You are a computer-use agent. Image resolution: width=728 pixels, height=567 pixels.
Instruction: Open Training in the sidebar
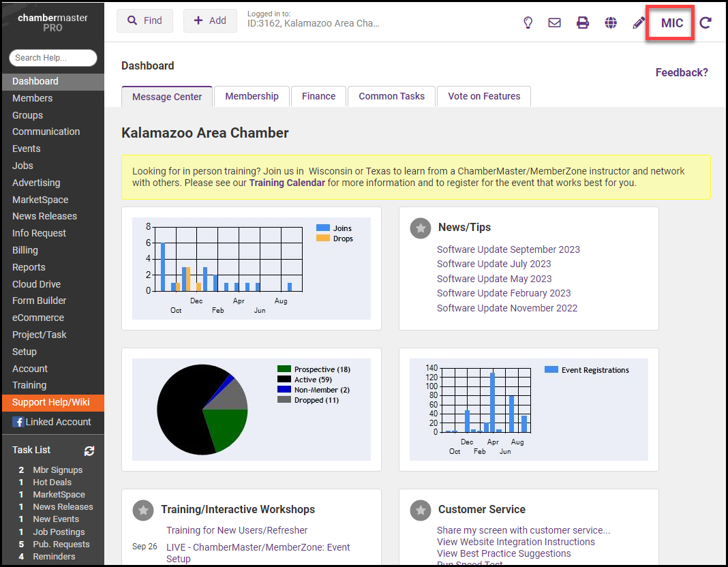click(x=29, y=385)
